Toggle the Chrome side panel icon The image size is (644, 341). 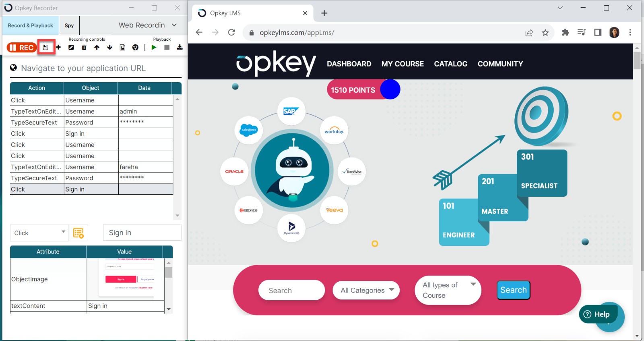(x=598, y=32)
